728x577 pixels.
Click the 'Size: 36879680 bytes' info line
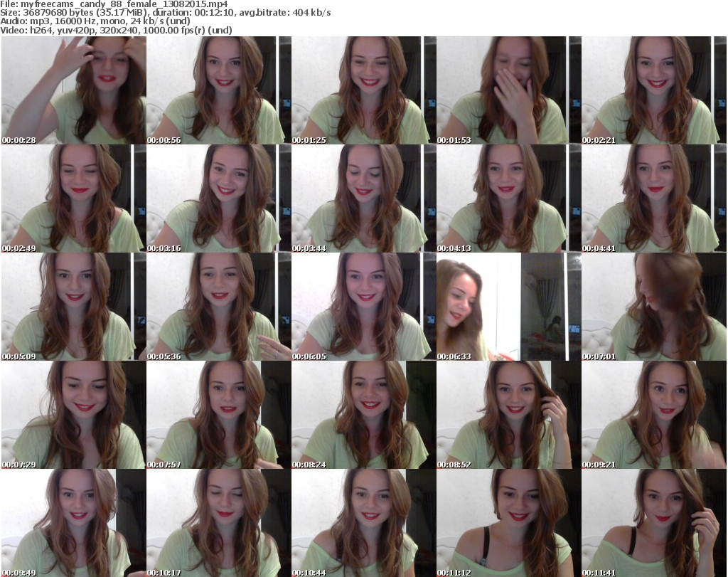pyautogui.click(x=165, y=13)
